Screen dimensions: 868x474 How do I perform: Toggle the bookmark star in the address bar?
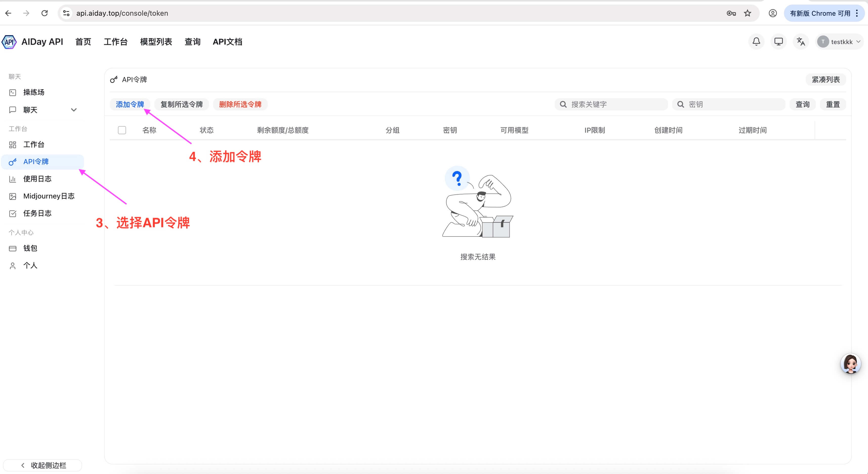tap(747, 13)
